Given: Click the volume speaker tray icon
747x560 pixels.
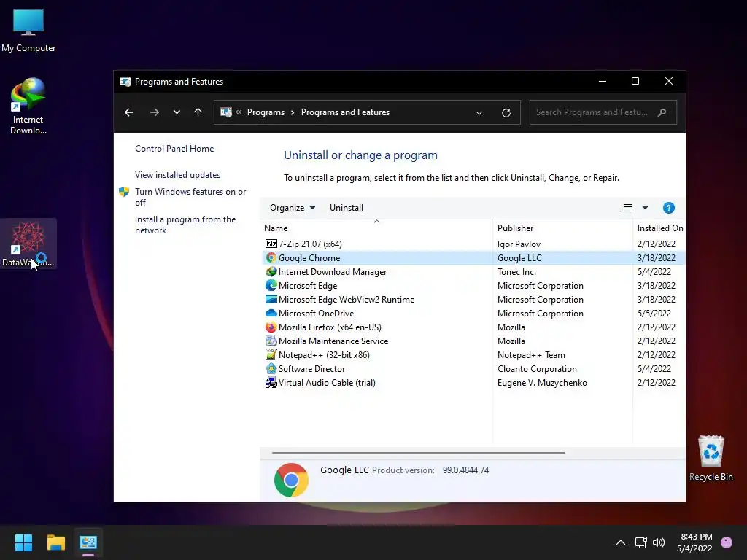Looking at the screenshot, I should (659, 542).
